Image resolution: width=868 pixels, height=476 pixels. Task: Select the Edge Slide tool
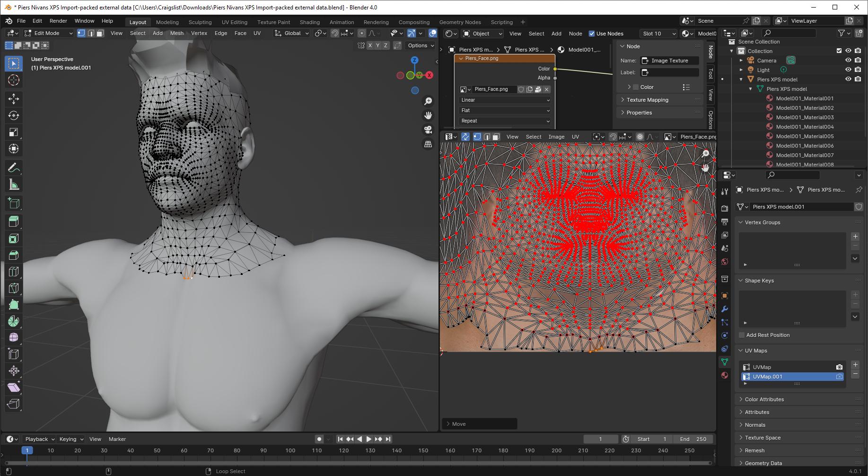coord(14,354)
